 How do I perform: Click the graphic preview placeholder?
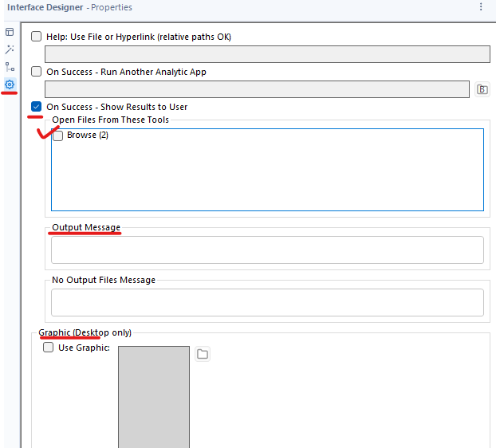pos(154,397)
